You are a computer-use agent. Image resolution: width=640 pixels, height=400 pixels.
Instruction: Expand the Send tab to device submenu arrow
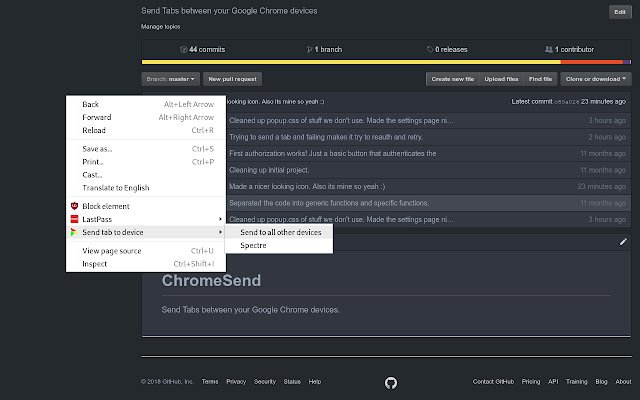pyautogui.click(x=220, y=232)
